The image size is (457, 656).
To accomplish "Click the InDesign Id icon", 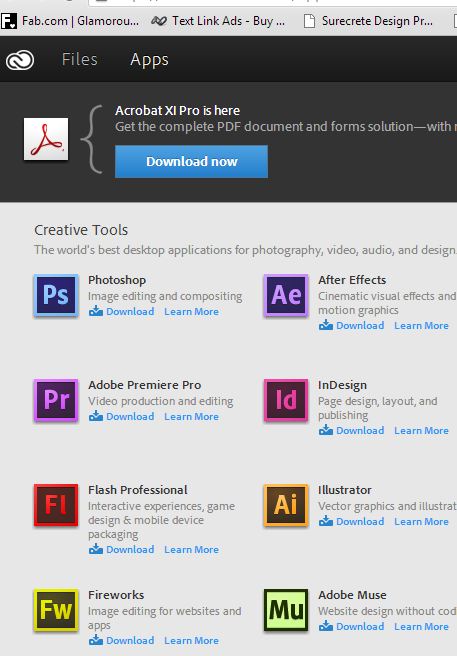I will pos(286,400).
